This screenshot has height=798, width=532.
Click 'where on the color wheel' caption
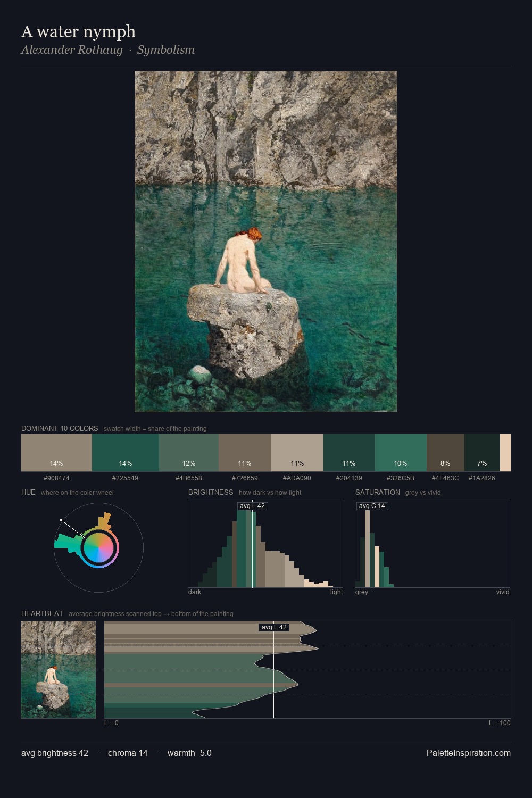pos(77,493)
